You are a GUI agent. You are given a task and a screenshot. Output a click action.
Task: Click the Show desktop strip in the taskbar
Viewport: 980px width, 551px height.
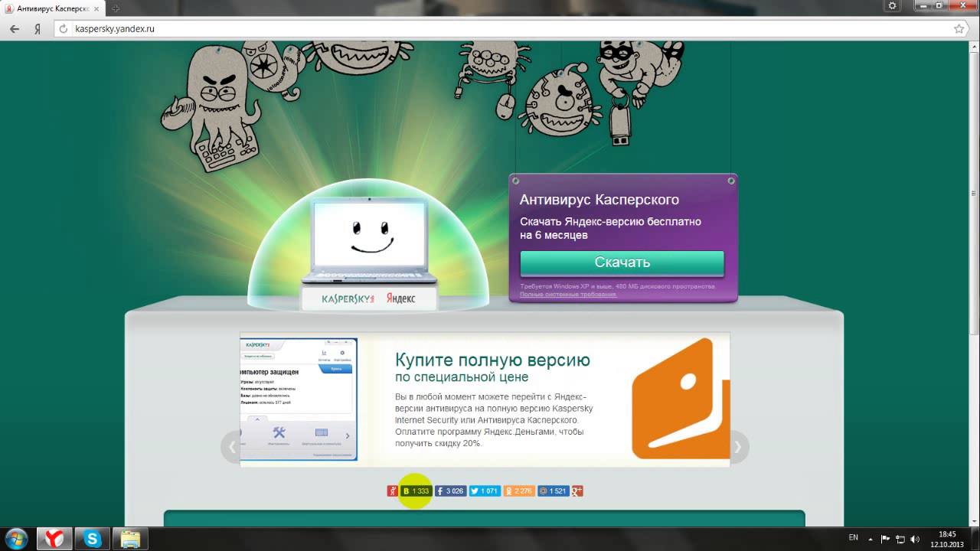click(975, 539)
